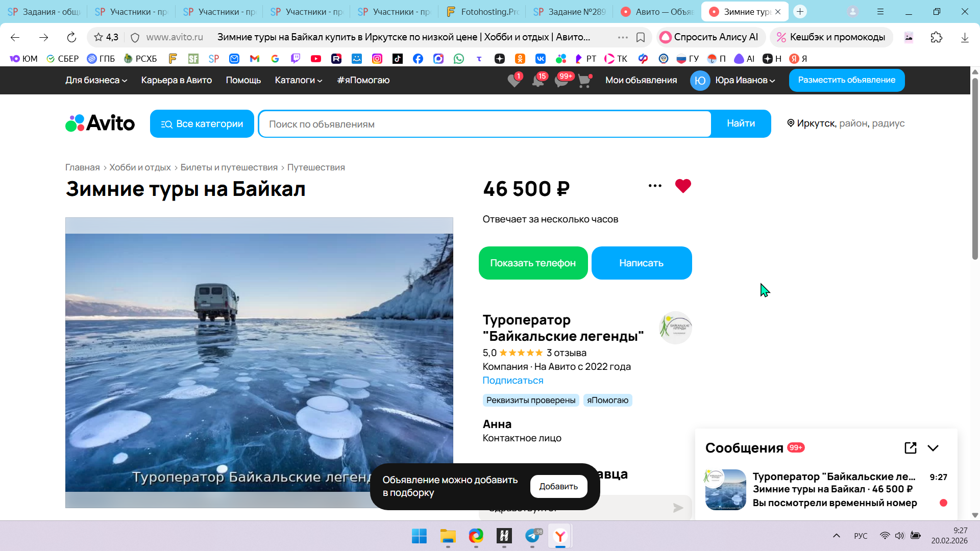
Task: Click browser bookmark icon in address bar
Action: pyautogui.click(x=641, y=37)
